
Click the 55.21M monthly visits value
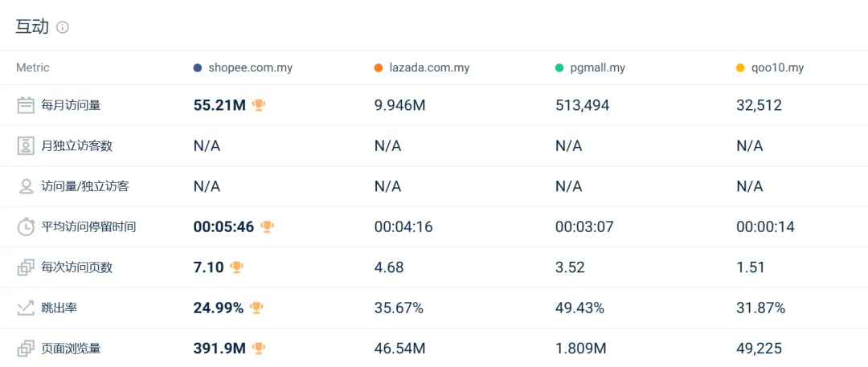pyautogui.click(x=219, y=105)
